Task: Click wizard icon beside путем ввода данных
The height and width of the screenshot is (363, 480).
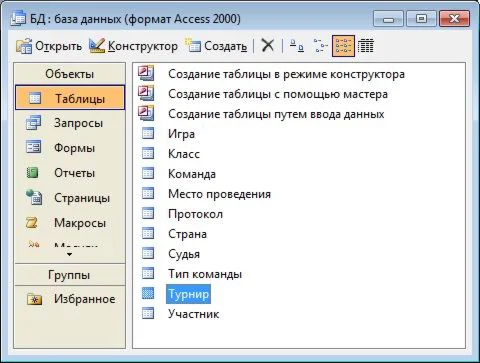Action: [146, 113]
